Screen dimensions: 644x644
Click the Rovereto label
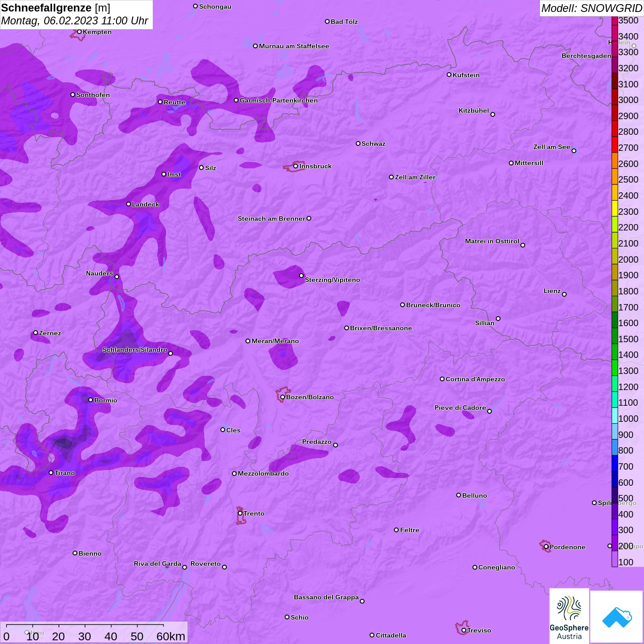(206, 563)
